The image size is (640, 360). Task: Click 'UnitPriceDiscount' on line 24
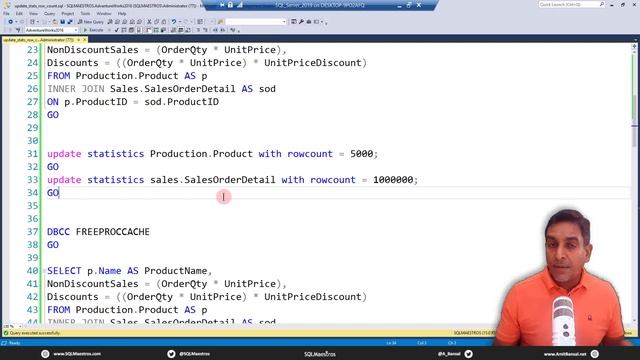pos(313,63)
